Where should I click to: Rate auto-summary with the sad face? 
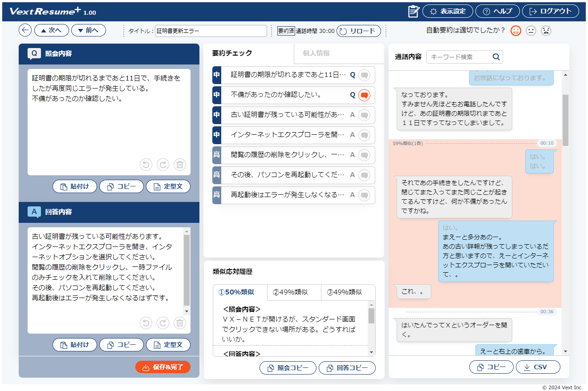546,31
